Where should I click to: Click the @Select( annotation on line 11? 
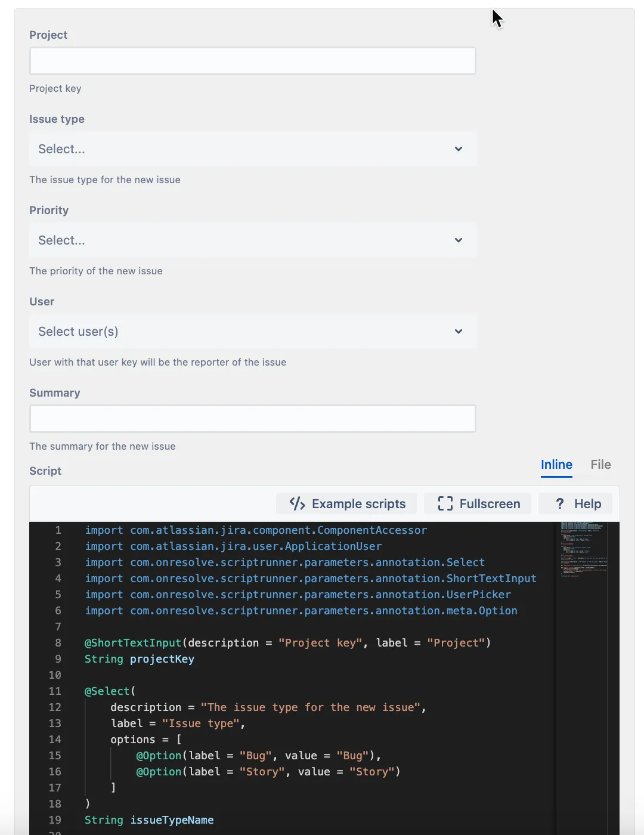[110, 691]
